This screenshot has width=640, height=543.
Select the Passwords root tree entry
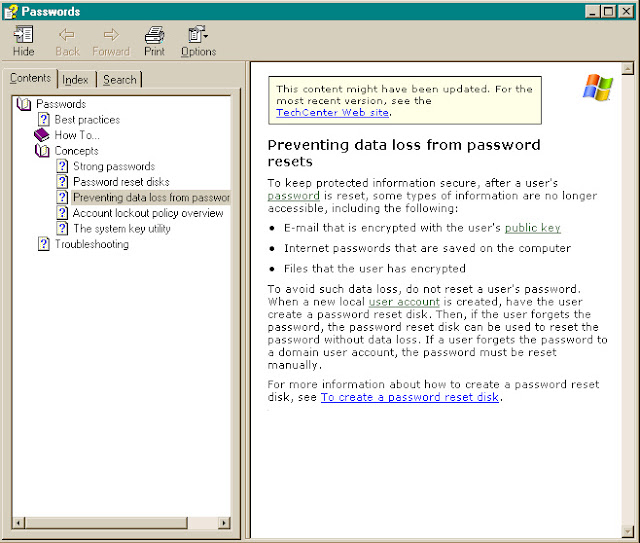[x=61, y=104]
